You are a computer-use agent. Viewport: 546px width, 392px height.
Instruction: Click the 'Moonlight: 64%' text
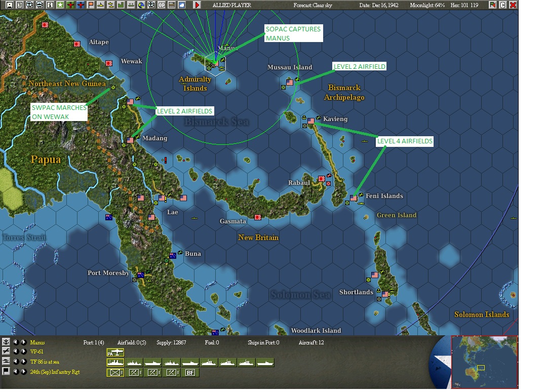pyautogui.click(x=427, y=5)
